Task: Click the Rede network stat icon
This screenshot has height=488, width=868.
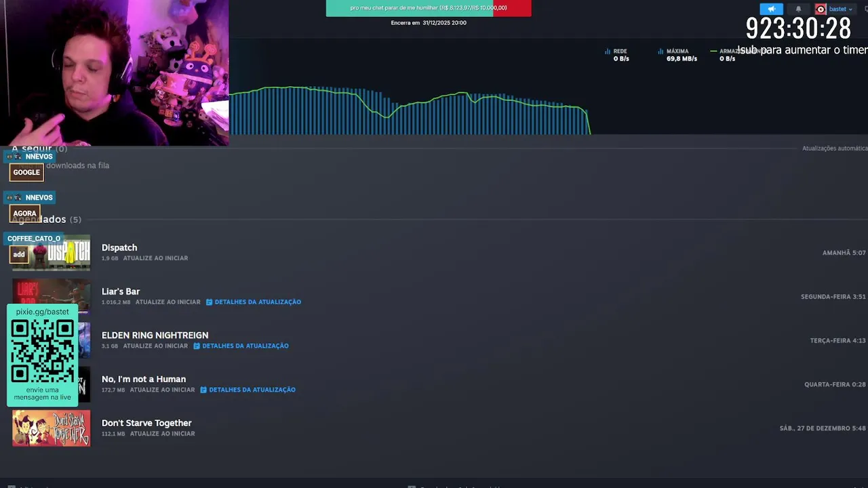Action: (x=608, y=52)
